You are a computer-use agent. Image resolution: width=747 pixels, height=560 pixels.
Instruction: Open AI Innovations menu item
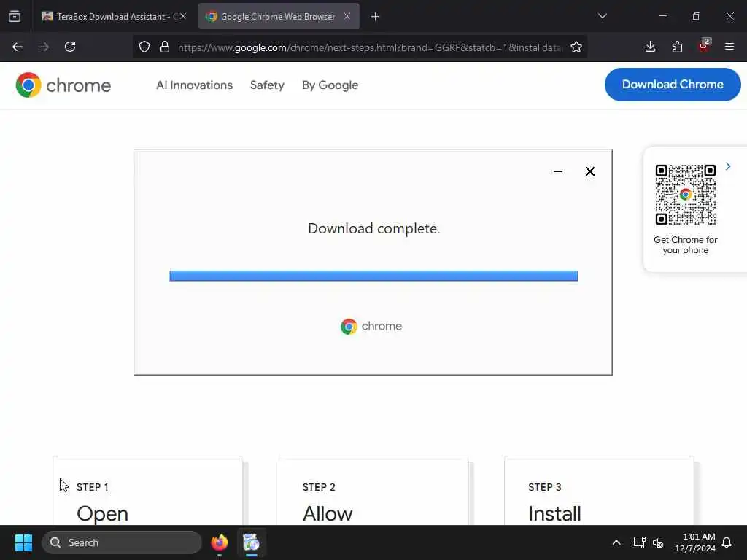194,85
